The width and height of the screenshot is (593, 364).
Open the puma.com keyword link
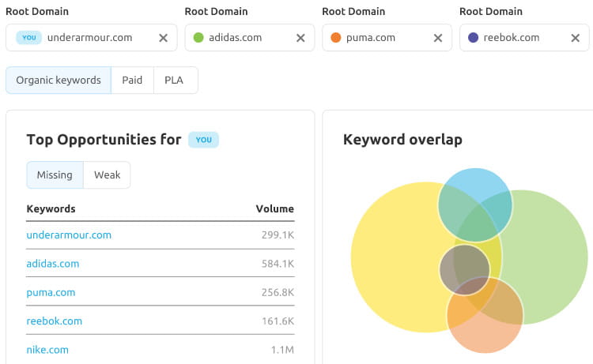[51, 292]
